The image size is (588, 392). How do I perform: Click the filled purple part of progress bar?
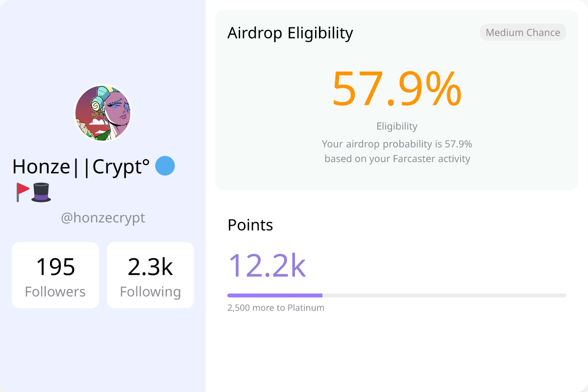pyautogui.click(x=275, y=295)
